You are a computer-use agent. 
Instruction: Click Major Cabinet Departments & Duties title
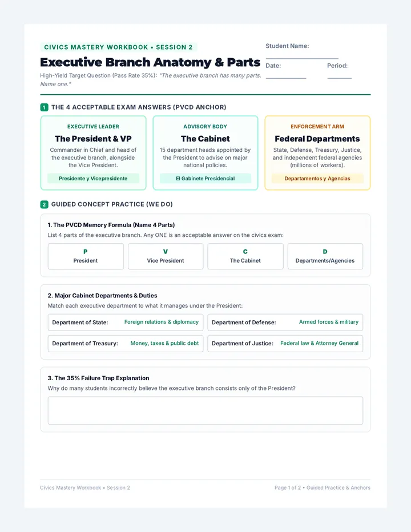(102, 296)
